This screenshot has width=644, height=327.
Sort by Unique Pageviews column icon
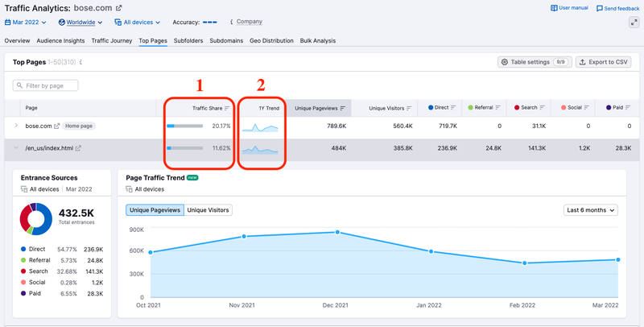click(343, 109)
